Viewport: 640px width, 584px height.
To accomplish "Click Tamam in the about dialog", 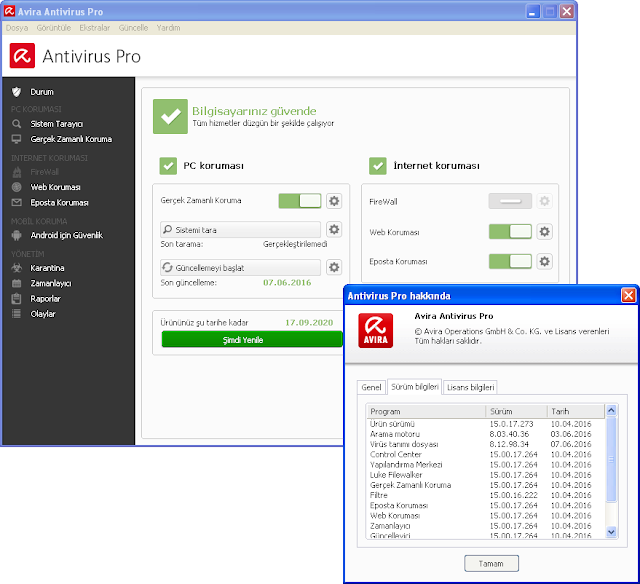I will pyautogui.click(x=491, y=564).
